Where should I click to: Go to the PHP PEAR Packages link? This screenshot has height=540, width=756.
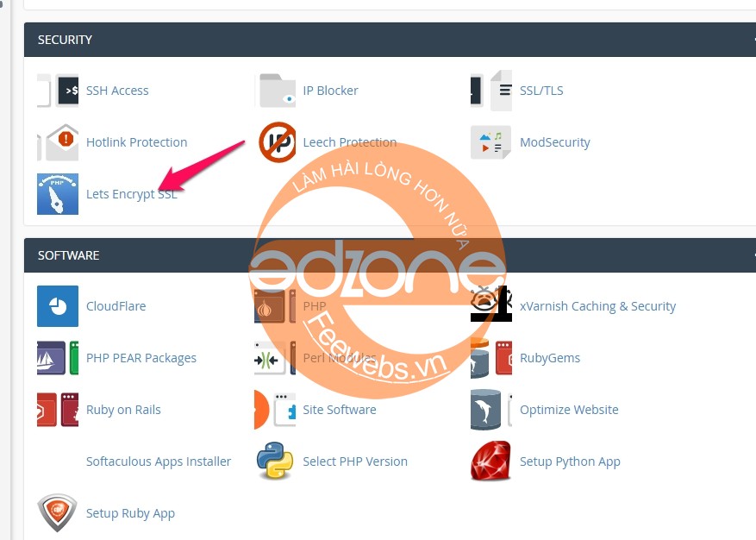[x=141, y=358]
